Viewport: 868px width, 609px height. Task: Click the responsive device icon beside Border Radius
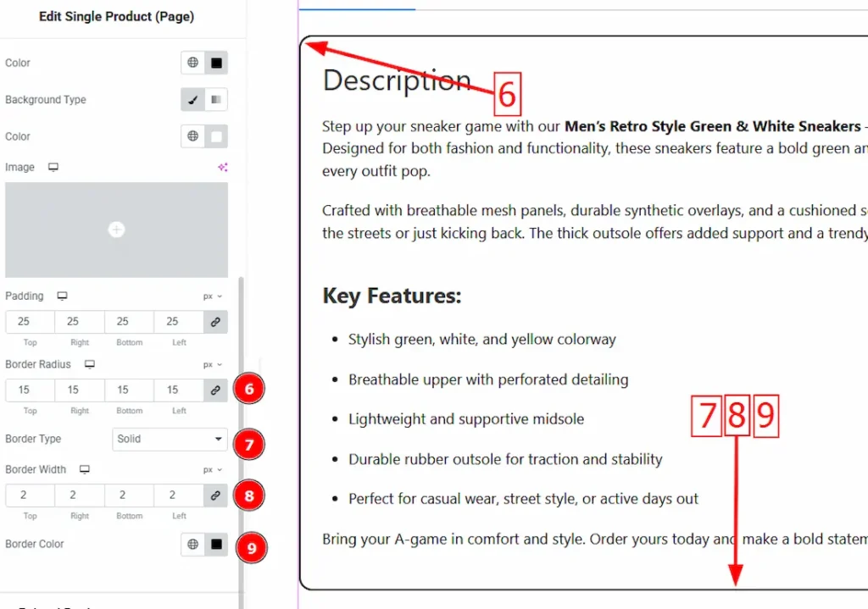pyautogui.click(x=90, y=364)
